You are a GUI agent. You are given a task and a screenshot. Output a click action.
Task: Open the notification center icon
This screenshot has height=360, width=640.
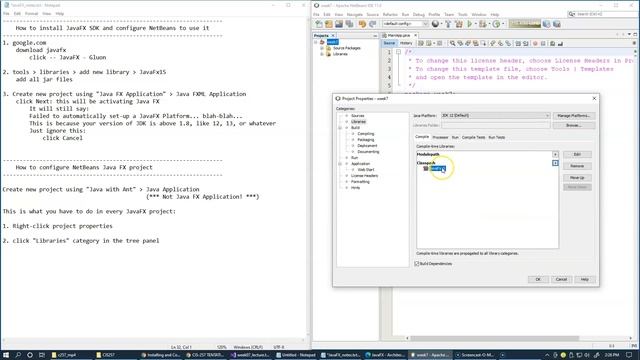click(629, 355)
